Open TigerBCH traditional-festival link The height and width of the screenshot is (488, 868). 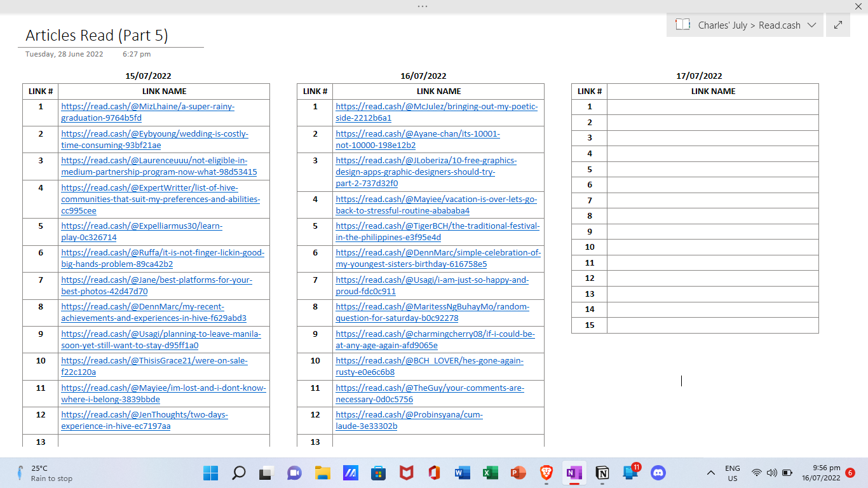click(438, 231)
